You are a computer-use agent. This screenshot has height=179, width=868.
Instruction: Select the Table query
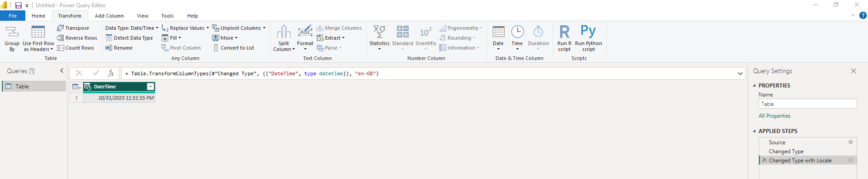[x=34, y=86]
